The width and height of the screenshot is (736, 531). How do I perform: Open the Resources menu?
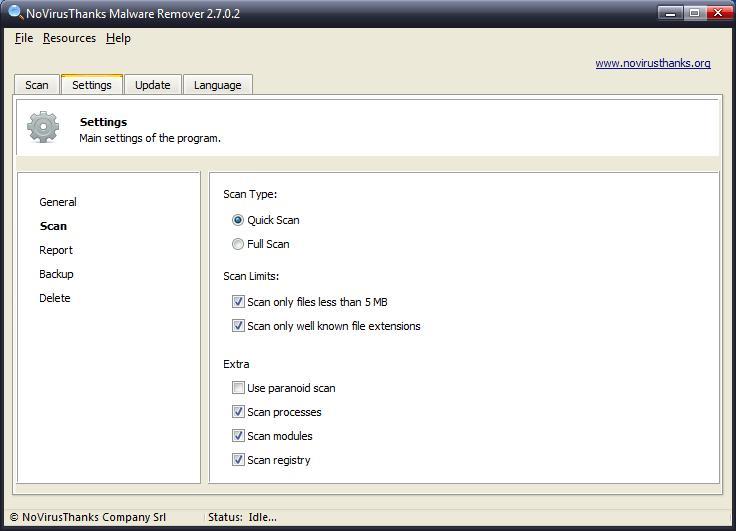point(69,38)
